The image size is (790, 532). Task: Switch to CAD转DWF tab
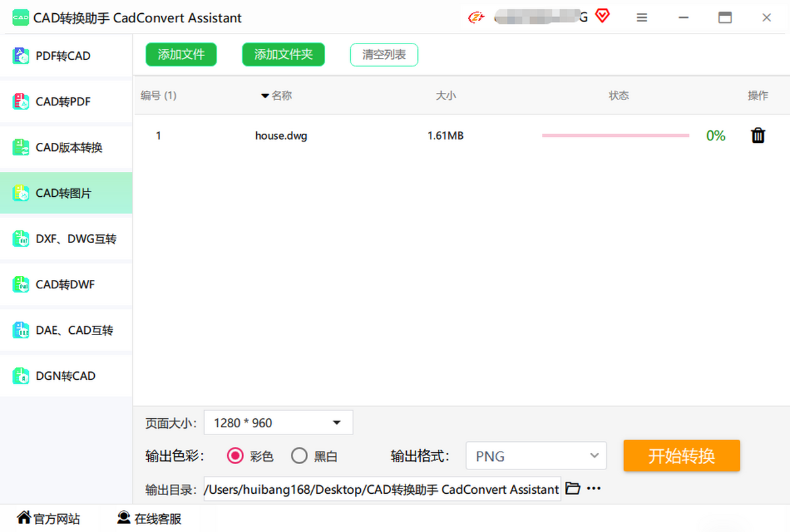click(x=66, y=284)
